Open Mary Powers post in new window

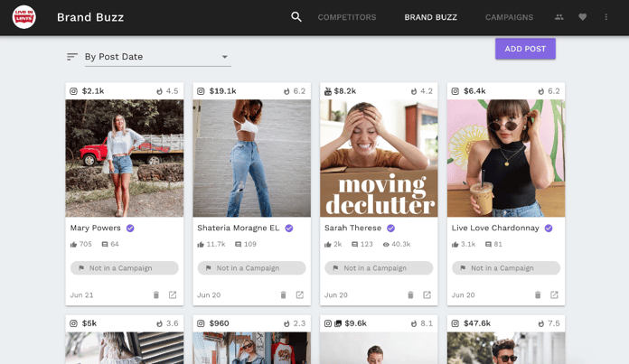(x=173, y=295)
